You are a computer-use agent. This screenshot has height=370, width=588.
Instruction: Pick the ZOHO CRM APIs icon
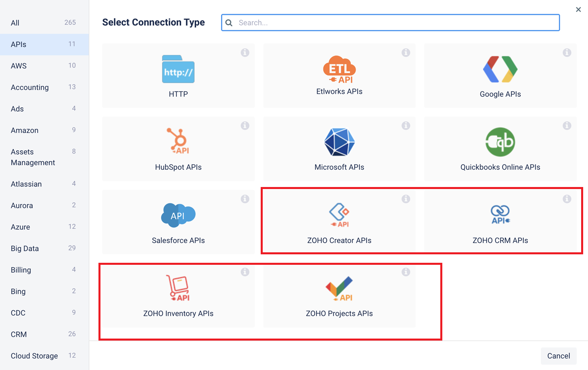pos(500,214)
